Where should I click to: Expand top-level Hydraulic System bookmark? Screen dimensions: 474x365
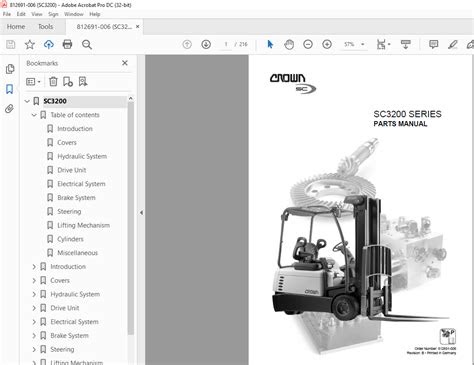coord(34,294)
